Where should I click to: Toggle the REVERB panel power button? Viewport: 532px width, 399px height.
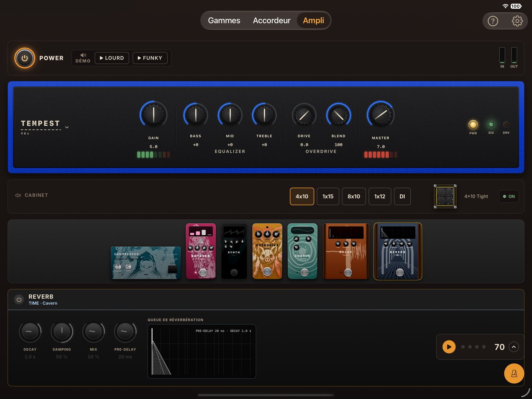pos(19,299)
